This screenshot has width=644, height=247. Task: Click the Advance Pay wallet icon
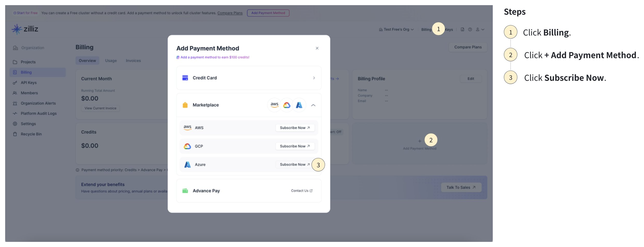click(x=185, y=191)
